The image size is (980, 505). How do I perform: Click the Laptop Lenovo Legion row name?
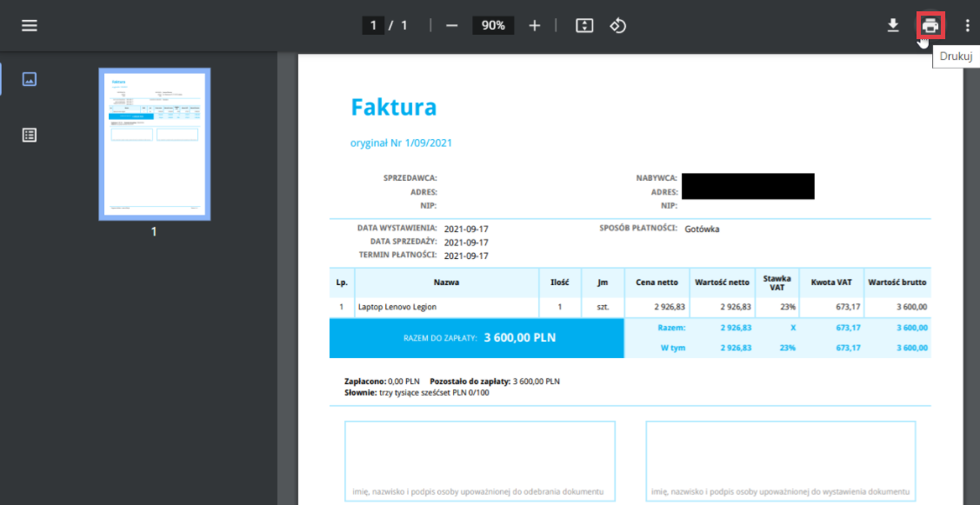[397, 307]
